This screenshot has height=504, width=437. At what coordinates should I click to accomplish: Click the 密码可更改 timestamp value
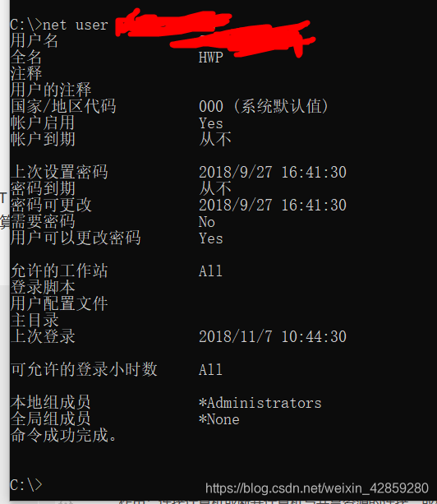click(273, 205)
